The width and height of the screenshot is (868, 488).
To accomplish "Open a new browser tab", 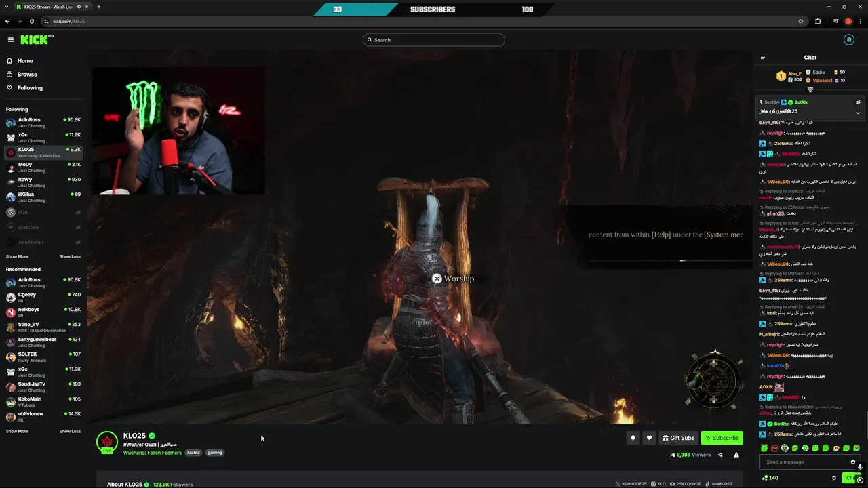I will [99, 7].
